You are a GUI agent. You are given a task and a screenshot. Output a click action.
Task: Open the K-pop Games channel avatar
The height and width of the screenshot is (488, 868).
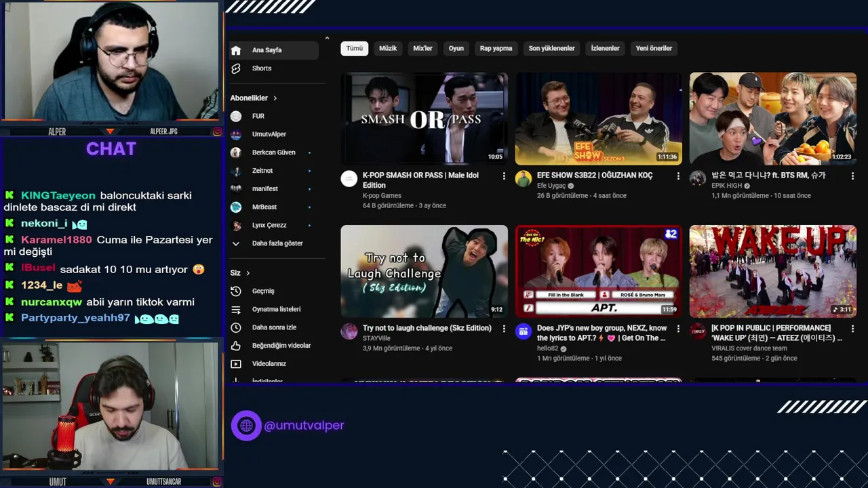349,179
